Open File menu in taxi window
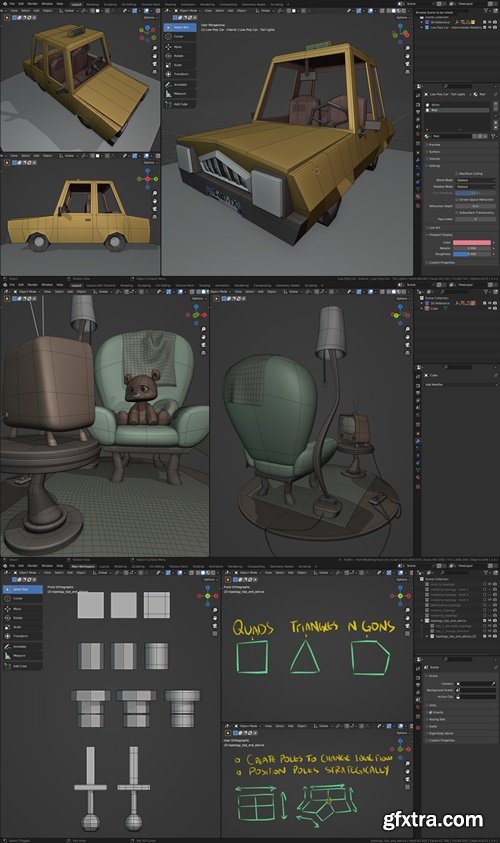500x843 pixels. click(x=12, y=4)
